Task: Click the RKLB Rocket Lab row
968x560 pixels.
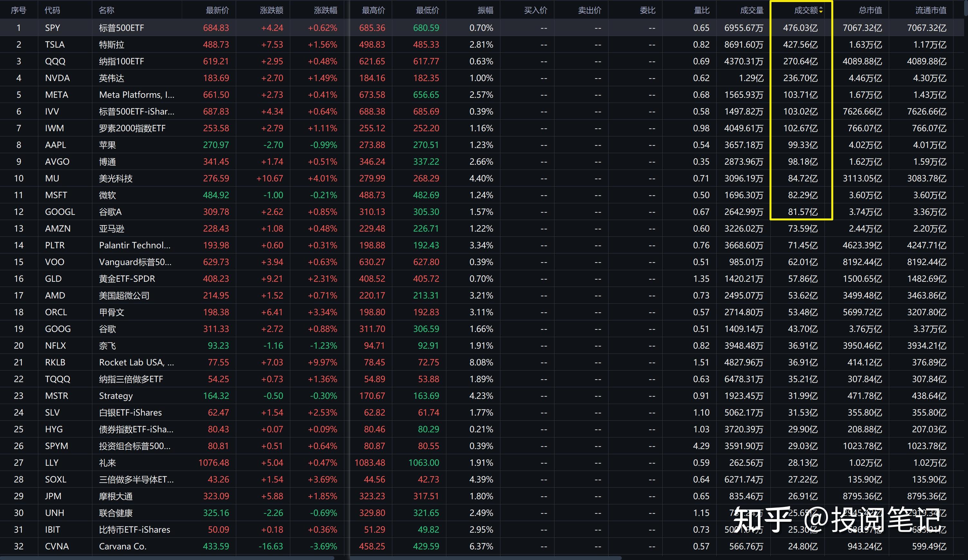Action: pyautogui.click(x=136, y=362)
